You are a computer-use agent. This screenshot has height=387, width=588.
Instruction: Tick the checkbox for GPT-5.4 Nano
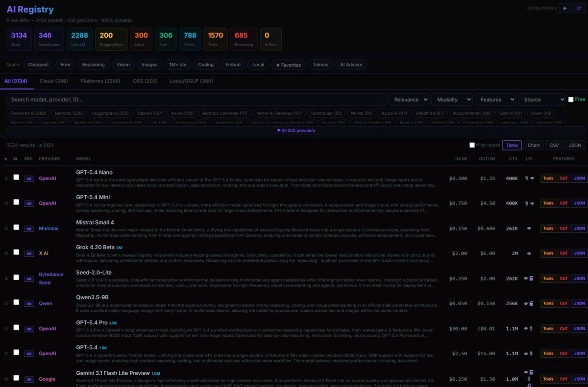[16, 177]
